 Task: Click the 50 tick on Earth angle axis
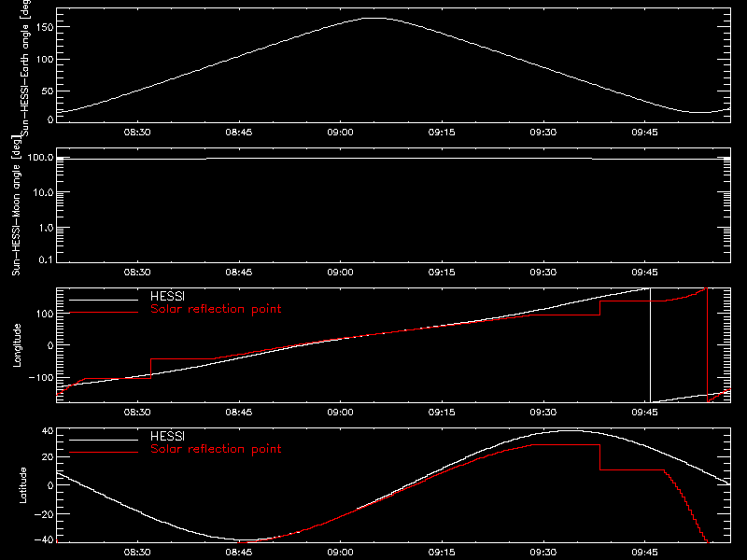[48, 91]
